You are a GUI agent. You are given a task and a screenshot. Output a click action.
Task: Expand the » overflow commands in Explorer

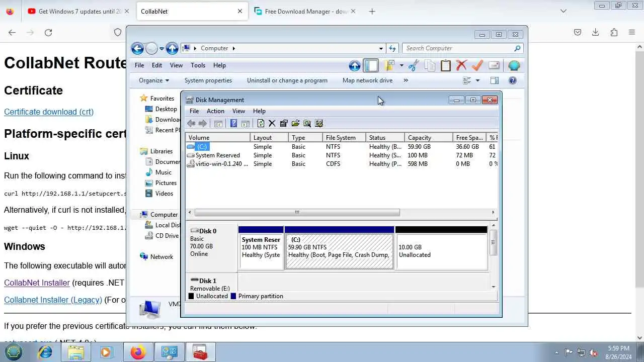(x=406, y=80)
